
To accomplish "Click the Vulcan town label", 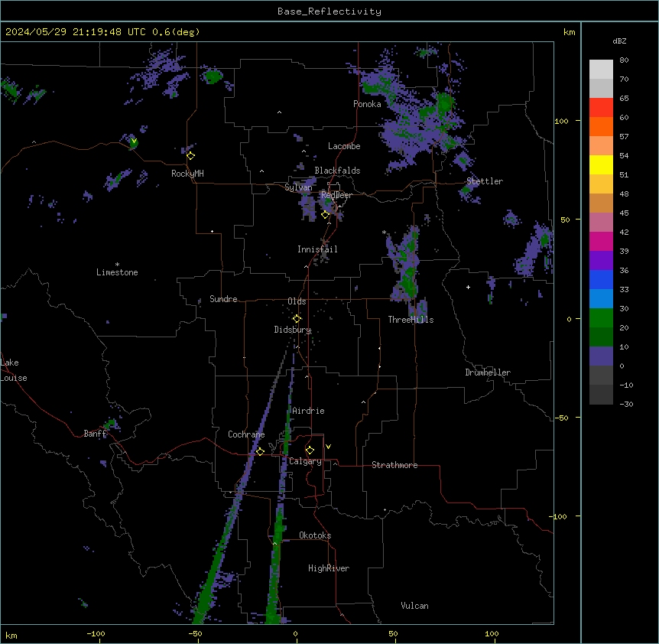I will [x=414, y=606].
